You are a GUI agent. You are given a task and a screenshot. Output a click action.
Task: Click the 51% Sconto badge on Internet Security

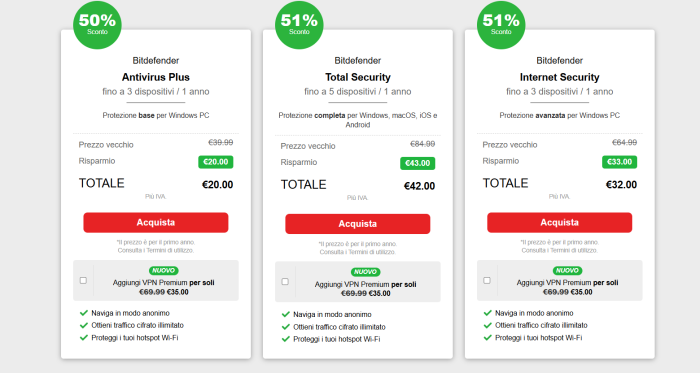(501, 25)
